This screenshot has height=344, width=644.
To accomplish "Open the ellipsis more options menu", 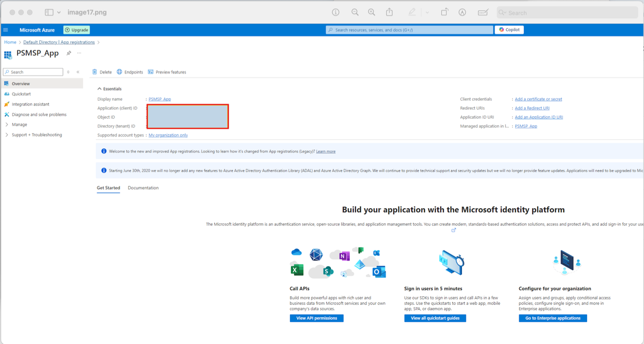I will 79,53.
